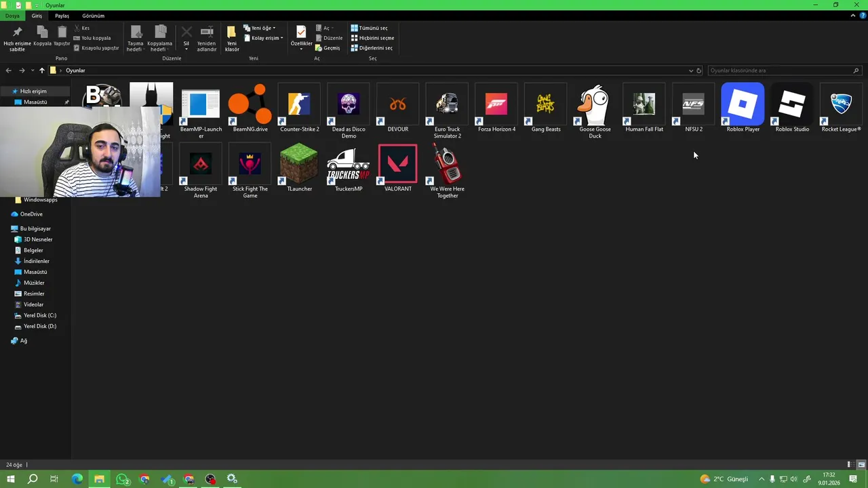Select Ağ network in navigation pane
868x488 pixels.
[23, 341]
